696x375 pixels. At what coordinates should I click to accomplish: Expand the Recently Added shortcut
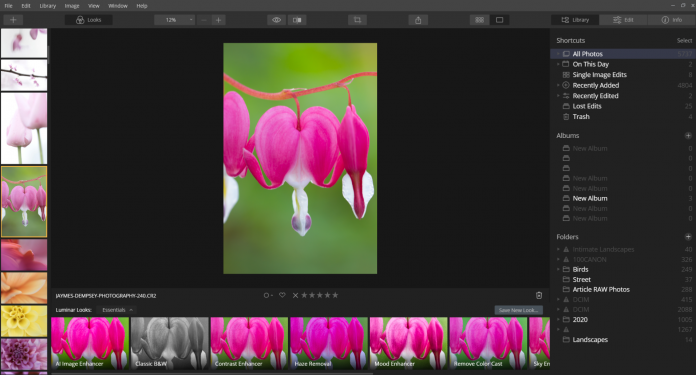pyautogui.click(x=558, y=85)
